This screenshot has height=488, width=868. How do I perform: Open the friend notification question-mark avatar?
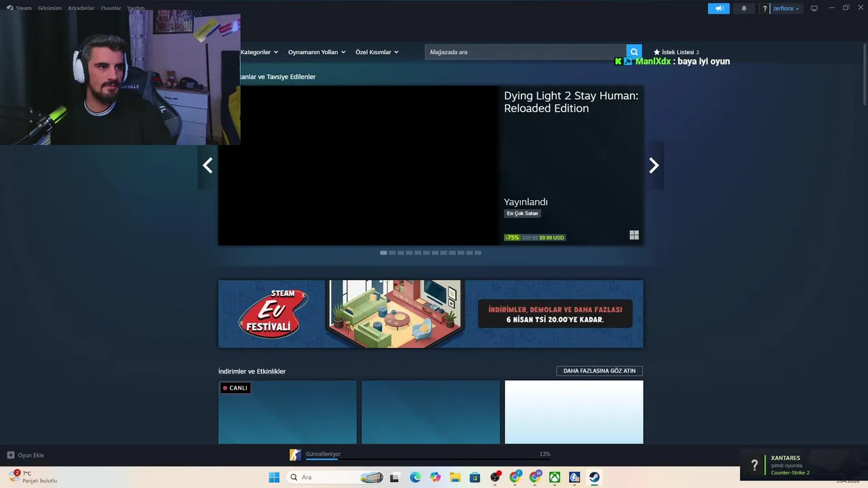click(754, 465)
